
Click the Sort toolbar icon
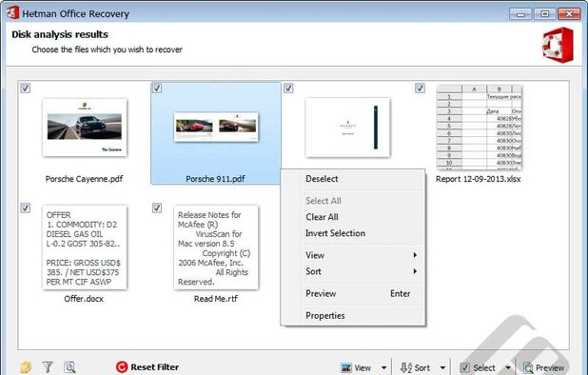405,368
